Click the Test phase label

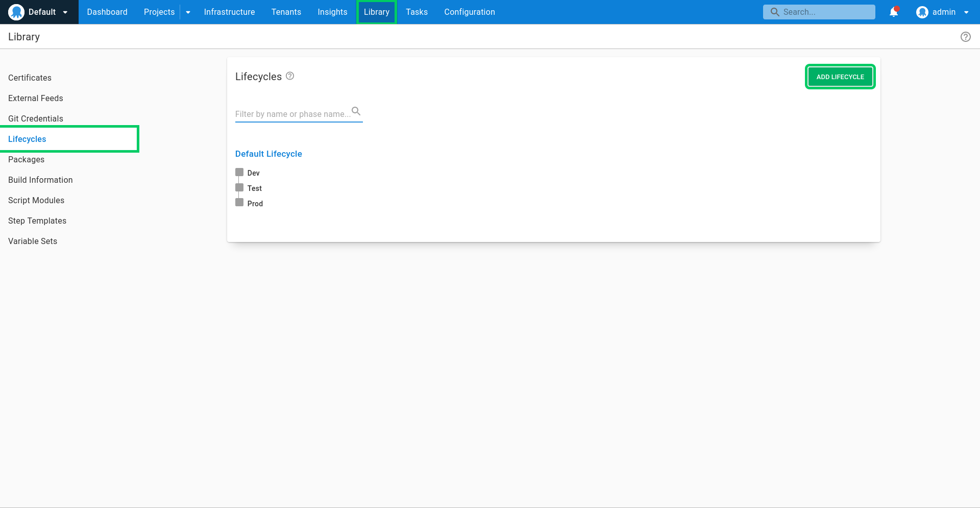pos(255,188)
